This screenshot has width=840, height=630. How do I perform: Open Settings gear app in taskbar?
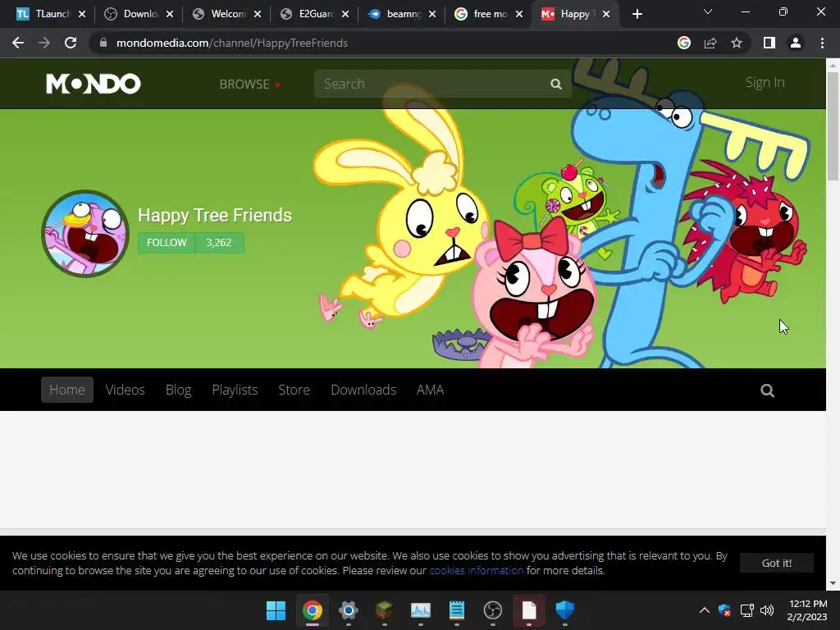(x=348, y=610)
